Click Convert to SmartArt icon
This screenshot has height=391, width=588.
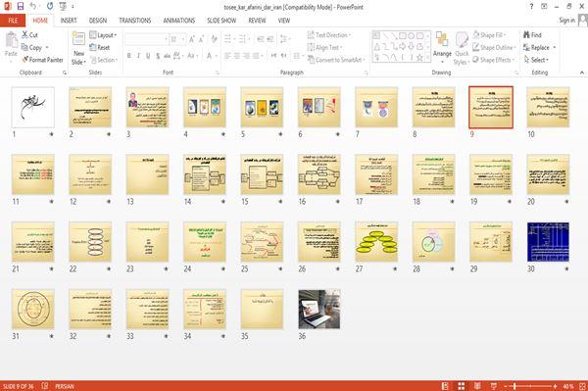pos(311,60)
